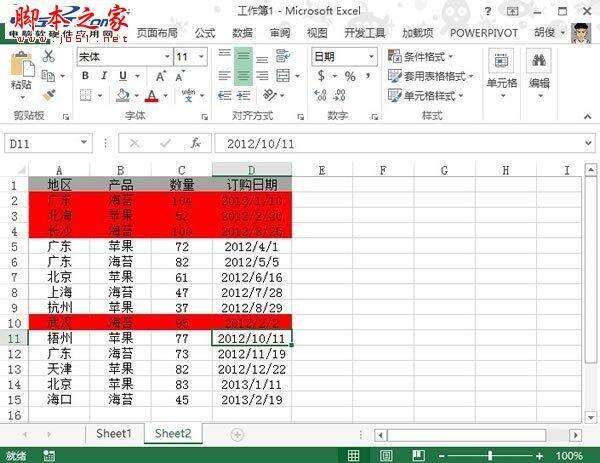
Task: Open the 审阅 ribbon tab
Action: click(280, 33)
